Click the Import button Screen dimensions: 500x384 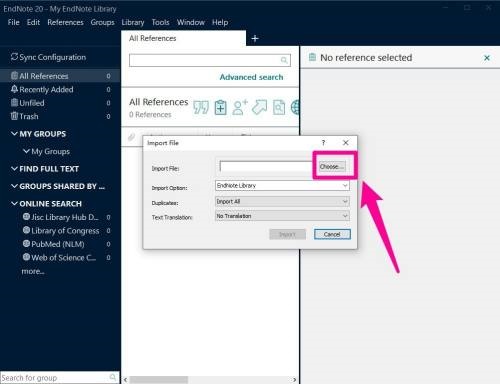[287, 234]
